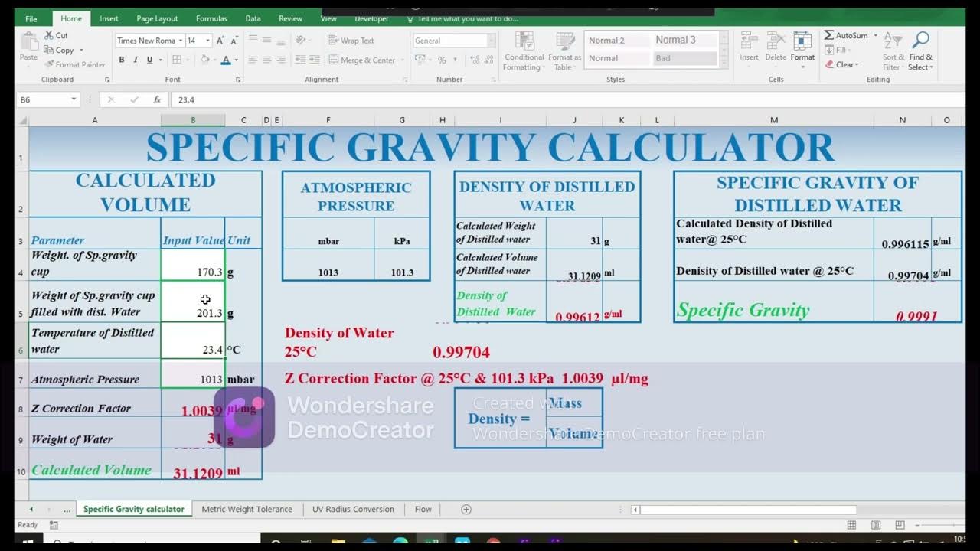Image resolution: width=980 pixels, height=551 pixels.
Task: Switch to the Data tab
Action: point(253,18)
